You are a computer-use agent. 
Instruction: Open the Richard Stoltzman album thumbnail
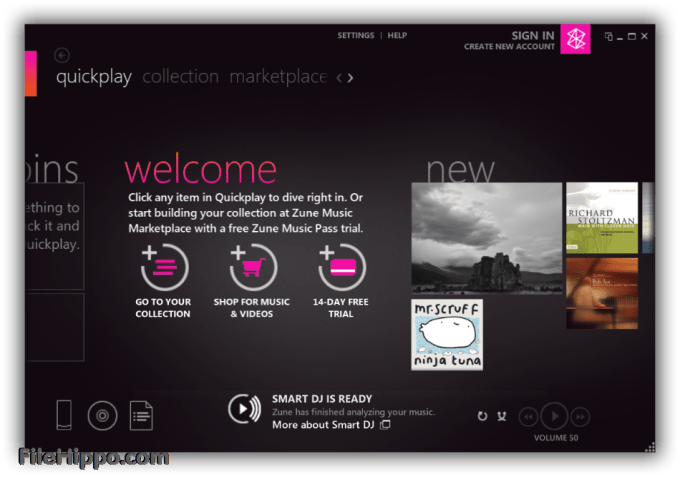(x=602, y=218)
